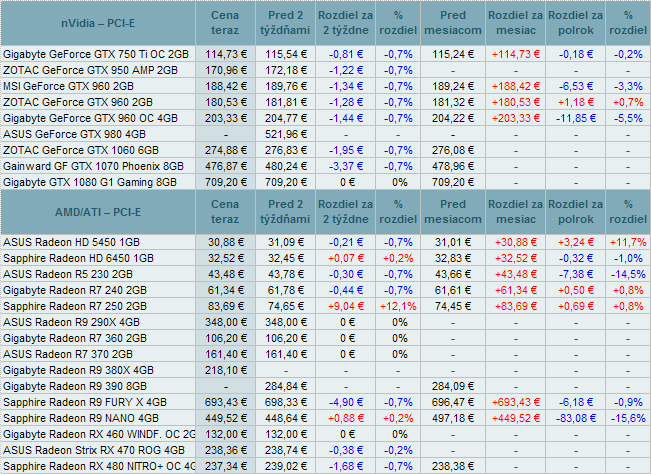Click the +1,18 € half-year difference
Image resolution: width=651 pixels, height=474 pixels.
[576, 102]
